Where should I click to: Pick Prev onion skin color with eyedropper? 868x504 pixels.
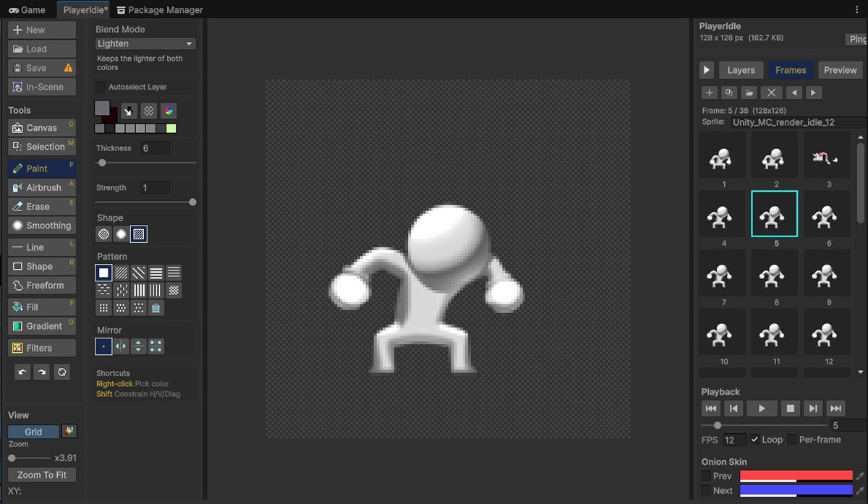tap(860, 476)
